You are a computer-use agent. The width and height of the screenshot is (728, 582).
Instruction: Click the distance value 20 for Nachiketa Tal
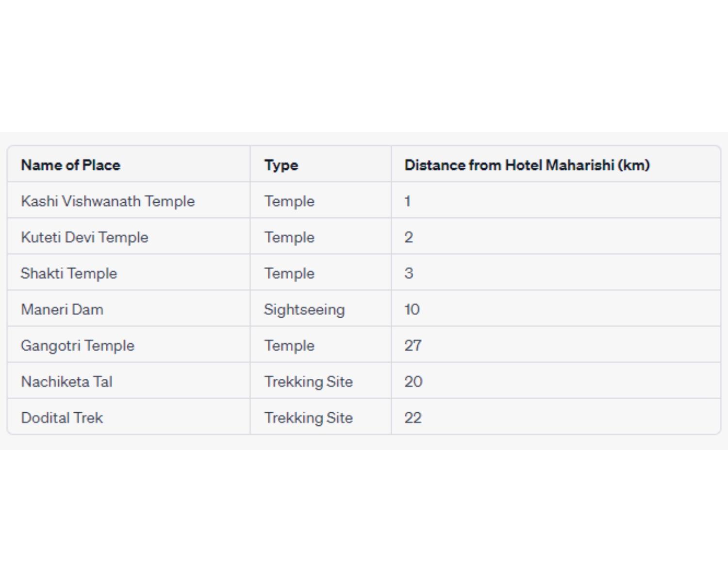(x=414, y=382)
